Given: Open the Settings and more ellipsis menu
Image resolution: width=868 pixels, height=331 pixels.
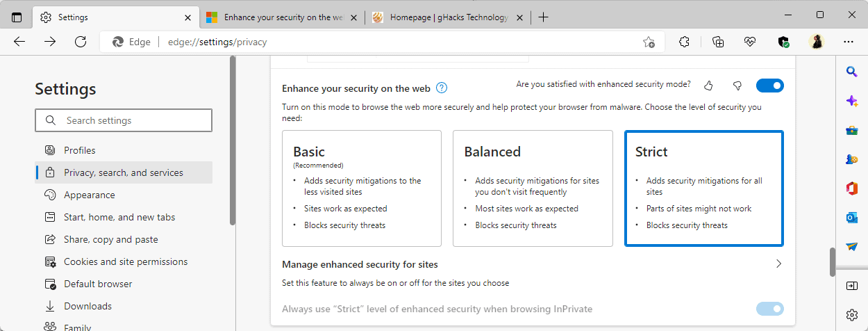Looking at the screenshot, I should coord(848,42).
